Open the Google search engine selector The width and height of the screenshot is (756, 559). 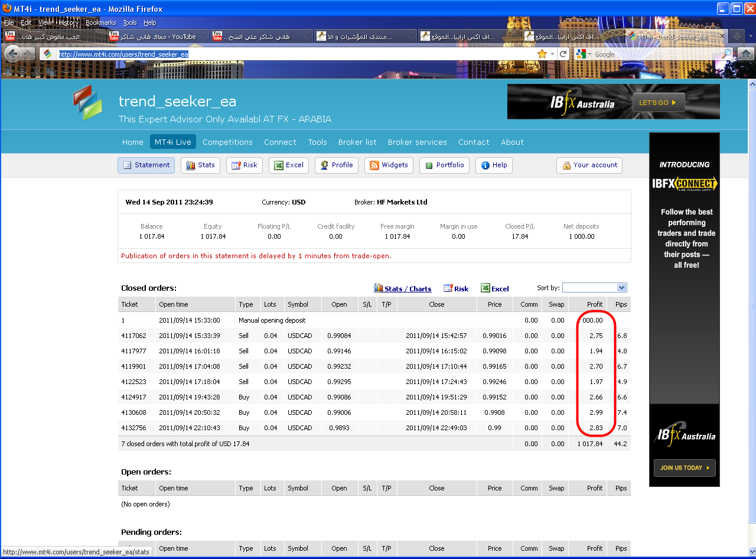pos(584,54)
